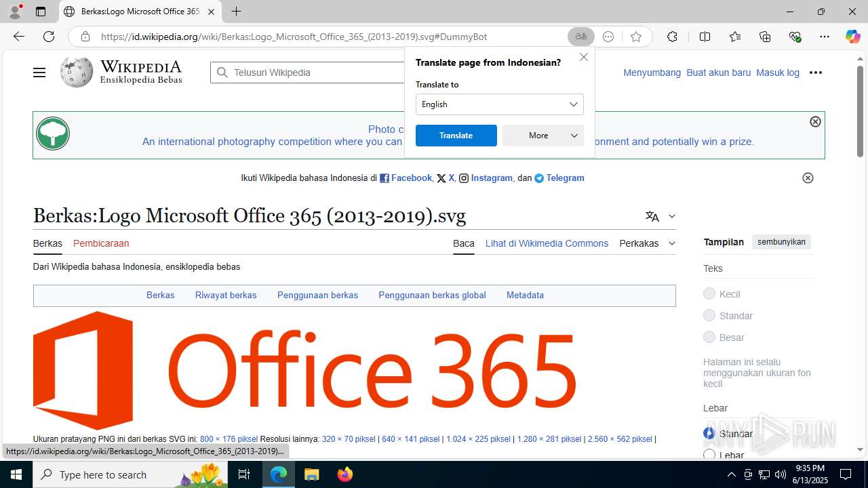Viewport: 868px width, 488px height.
Task: Open Edge Settings and more menu
Action: click(x=825, y=37)
